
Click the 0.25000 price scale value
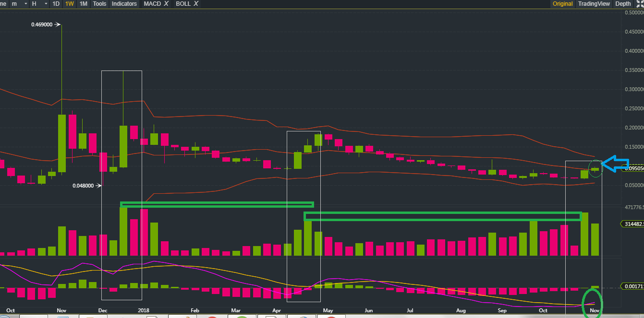[x=633, y=108]
